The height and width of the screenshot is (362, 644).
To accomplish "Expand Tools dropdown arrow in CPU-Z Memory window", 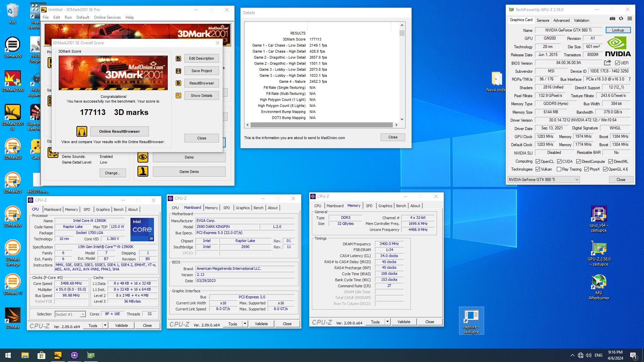I will click(x=387, y=322).
